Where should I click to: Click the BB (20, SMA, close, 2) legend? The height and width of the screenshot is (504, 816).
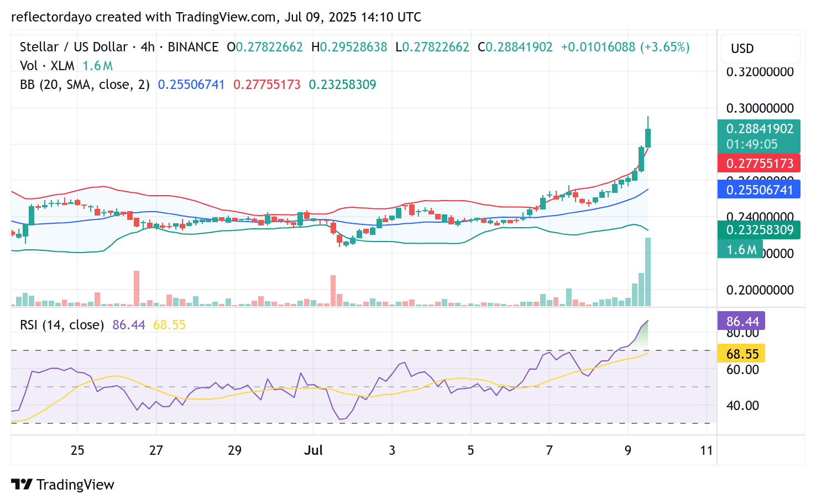point(85,85)
